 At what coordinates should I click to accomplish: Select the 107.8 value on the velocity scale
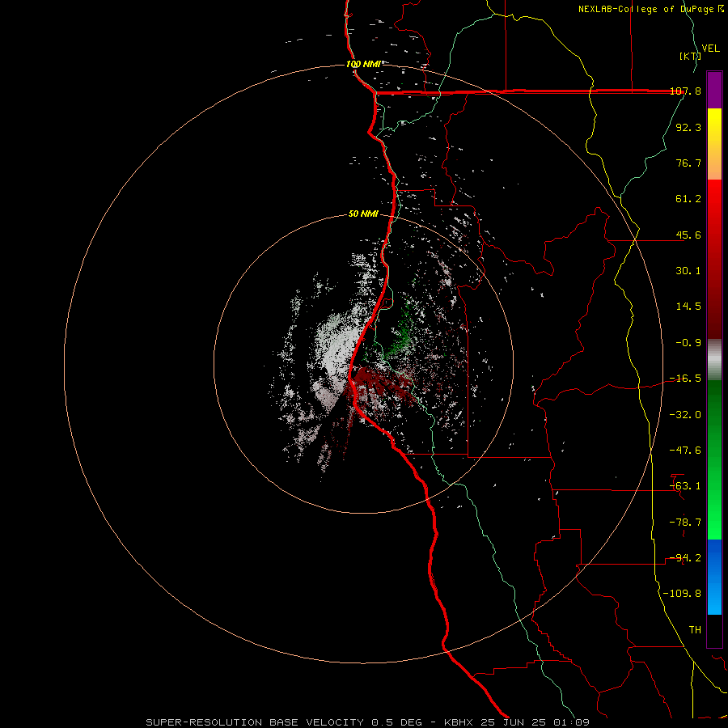(x=685, y=91)
